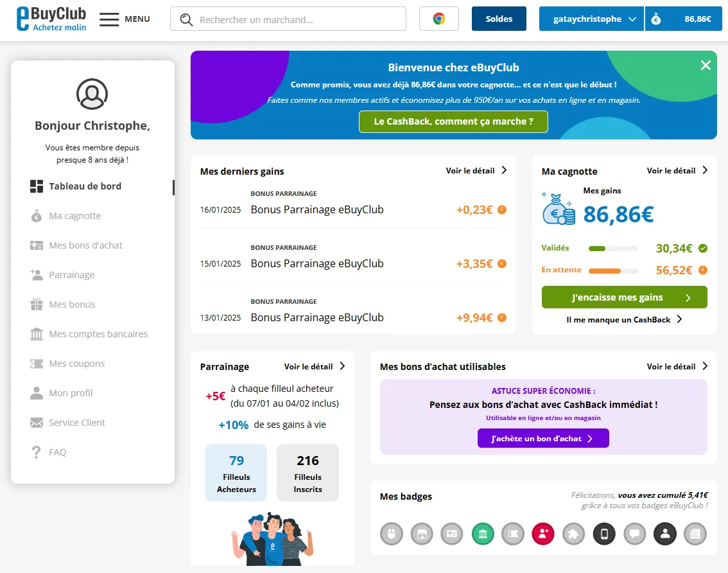The width and height of the screenshot is (728, 573).
Task: Click the cagnotte money bag illustration
Action: [559, 209]
